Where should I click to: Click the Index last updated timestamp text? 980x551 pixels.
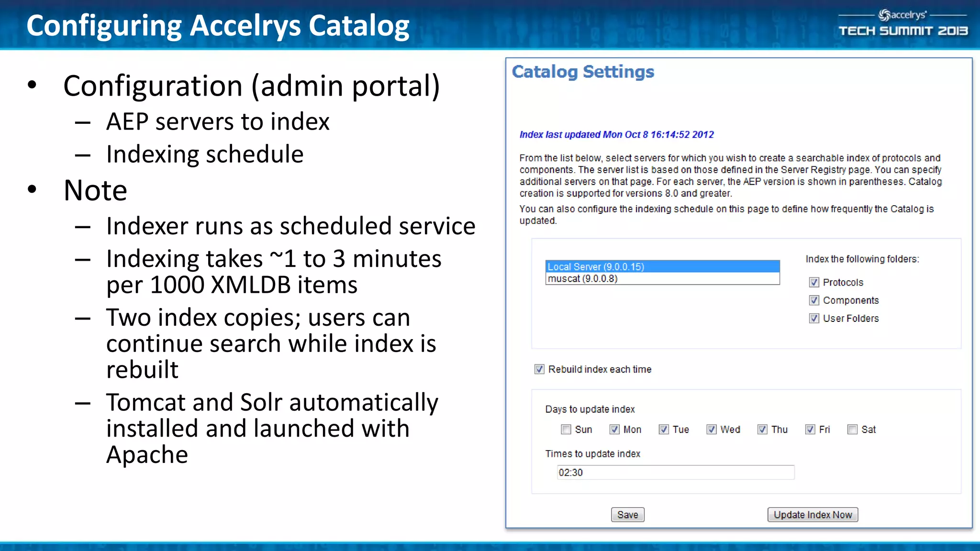[617, 135]
